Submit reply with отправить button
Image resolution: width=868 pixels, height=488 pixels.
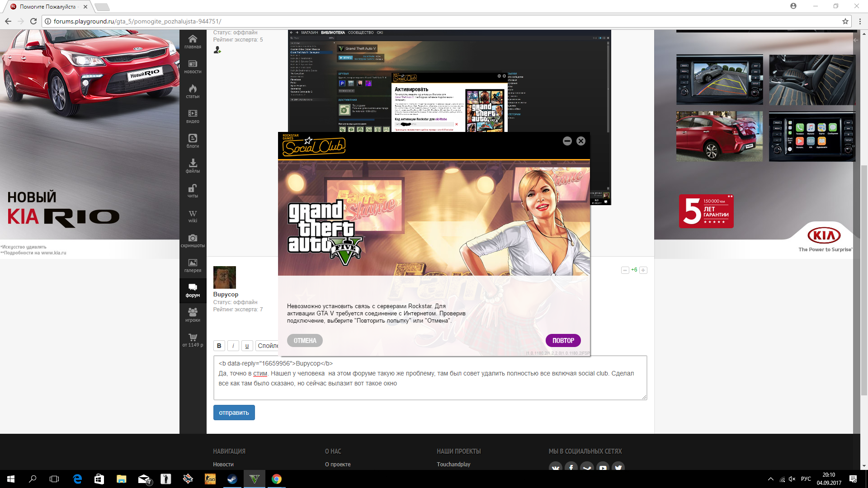coord(234,413)
